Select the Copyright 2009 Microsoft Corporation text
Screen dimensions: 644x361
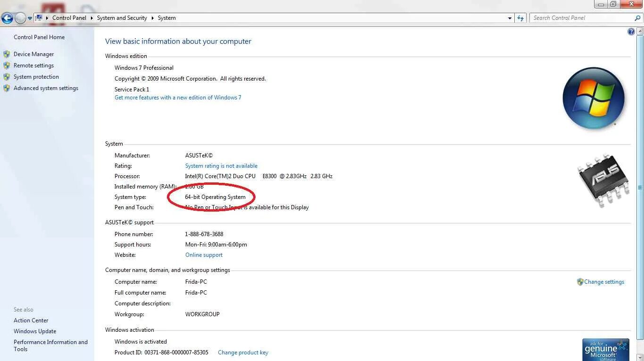click(x=190, y=79)
